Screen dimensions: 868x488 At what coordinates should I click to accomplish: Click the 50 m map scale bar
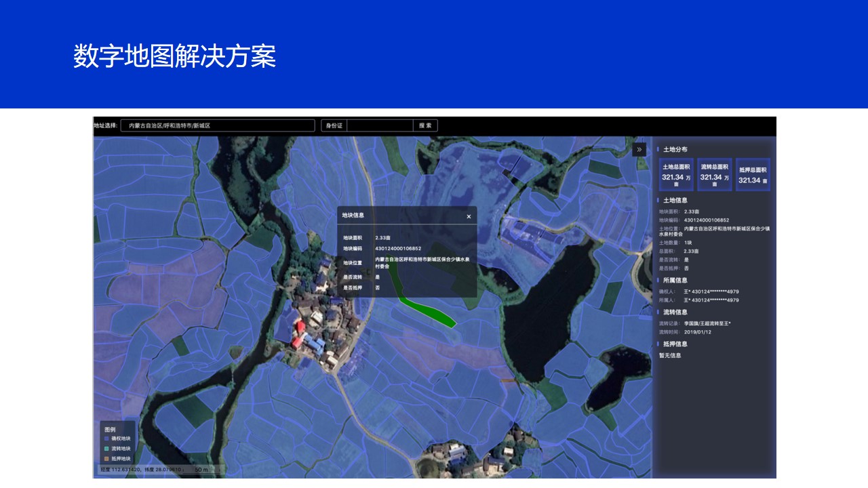pyautogui.click(x=203, y=469)
